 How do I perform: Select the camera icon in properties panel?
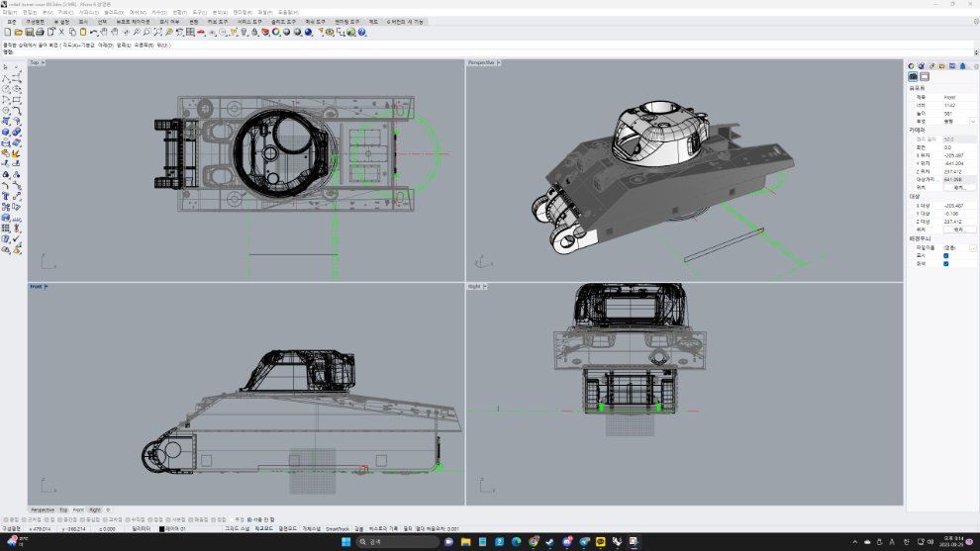coord(913,76)
